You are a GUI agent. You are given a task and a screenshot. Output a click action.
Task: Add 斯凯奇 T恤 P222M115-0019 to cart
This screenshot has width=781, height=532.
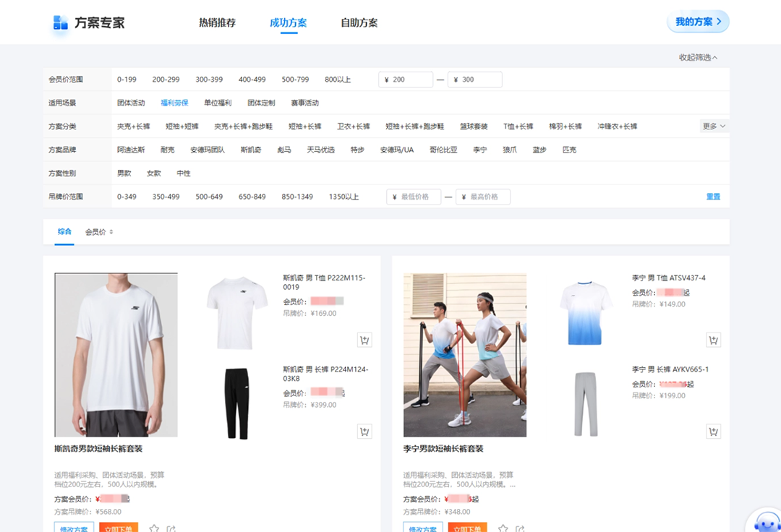pos(364,340)
